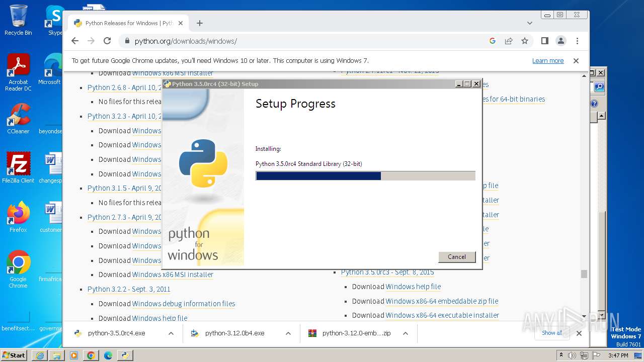Open Windows Explorer in taskbar
644x362 pixels.
pyautogui.click(x=57, y=355)
